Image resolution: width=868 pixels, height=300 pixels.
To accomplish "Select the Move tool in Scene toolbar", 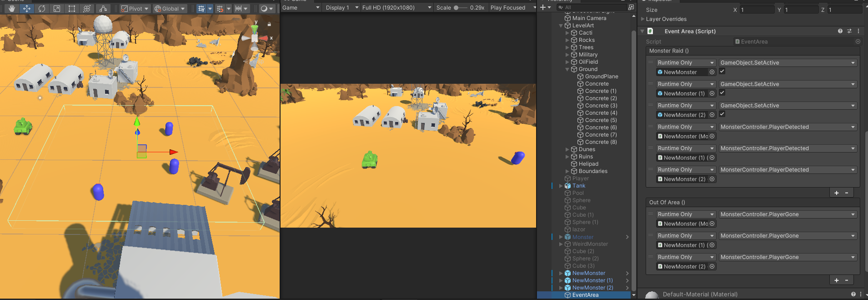I will (x=27, y=8).
